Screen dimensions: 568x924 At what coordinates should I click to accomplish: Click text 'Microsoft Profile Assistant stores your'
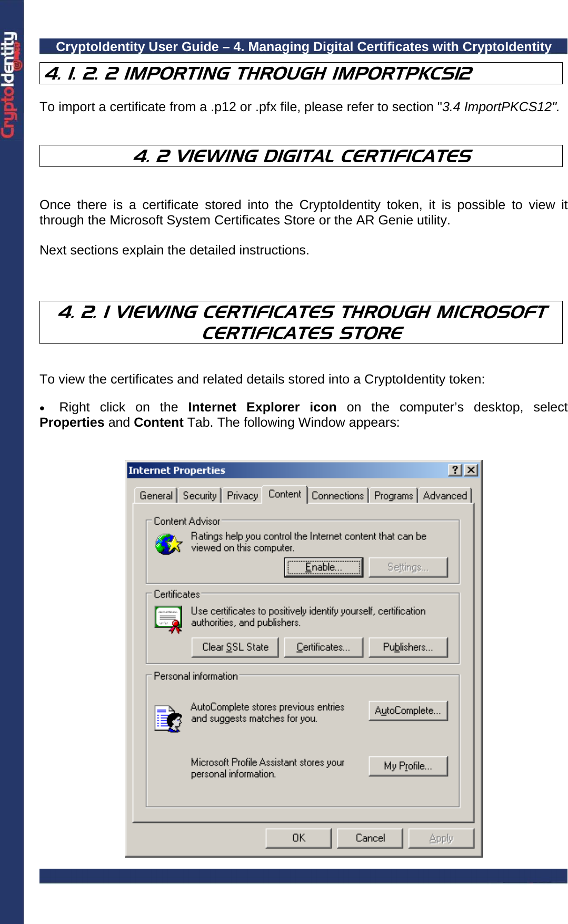pyautogui.click(x=267, y=762)
